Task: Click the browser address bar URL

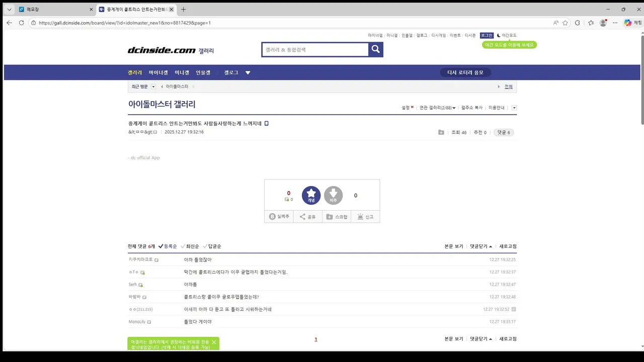Action: click(124, 23)
